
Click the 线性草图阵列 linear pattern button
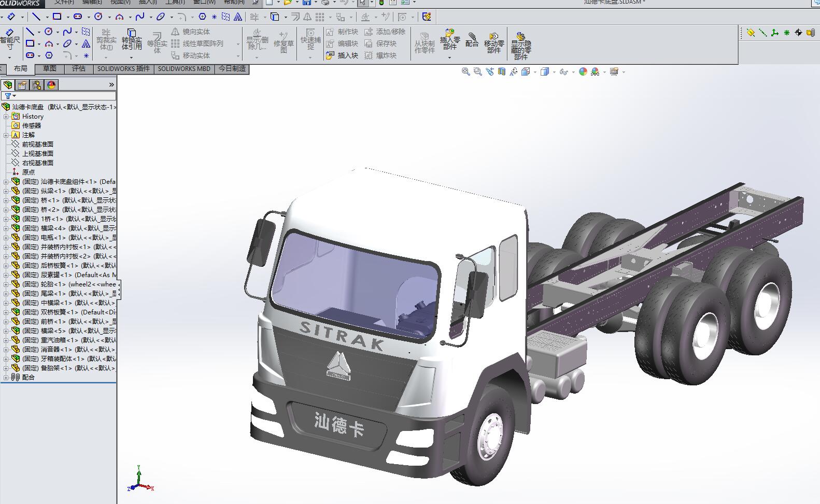(x=197, y=44)
